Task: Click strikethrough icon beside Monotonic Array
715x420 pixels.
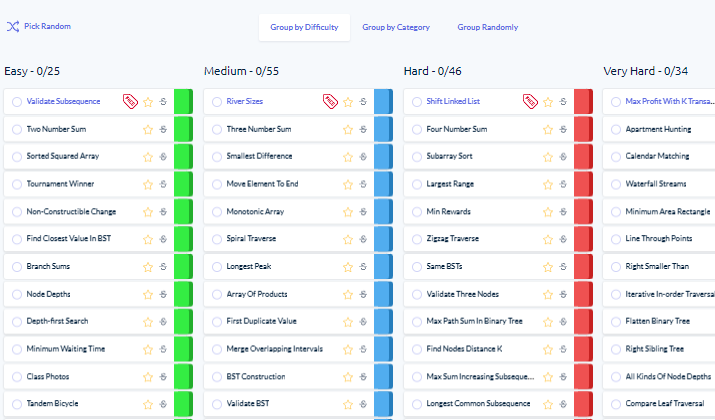Action: (x=363, y=212)
